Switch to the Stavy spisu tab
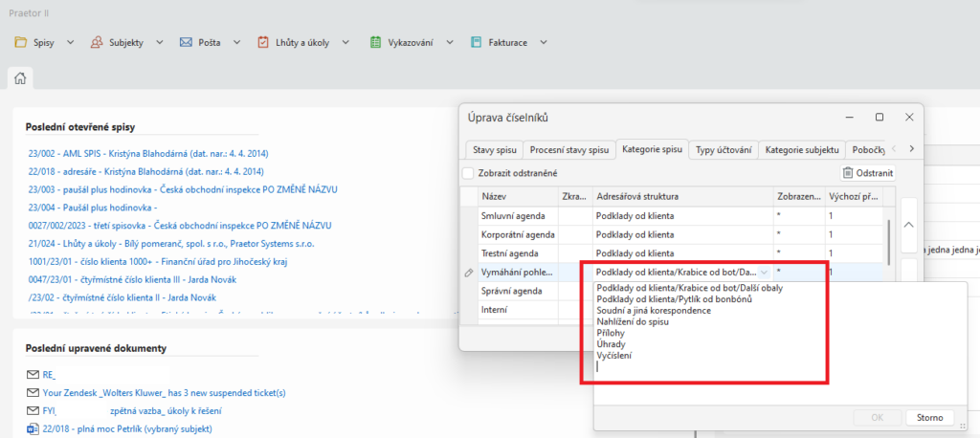 click(494, 150)
